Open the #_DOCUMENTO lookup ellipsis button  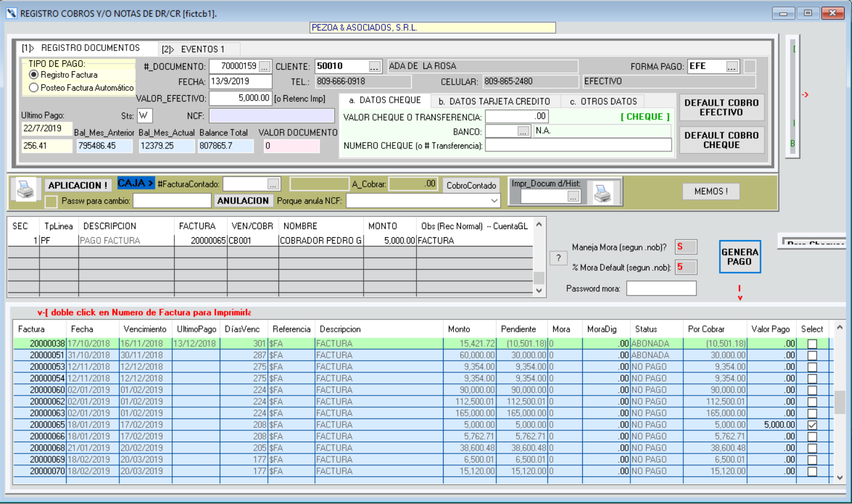coord(264,67)
